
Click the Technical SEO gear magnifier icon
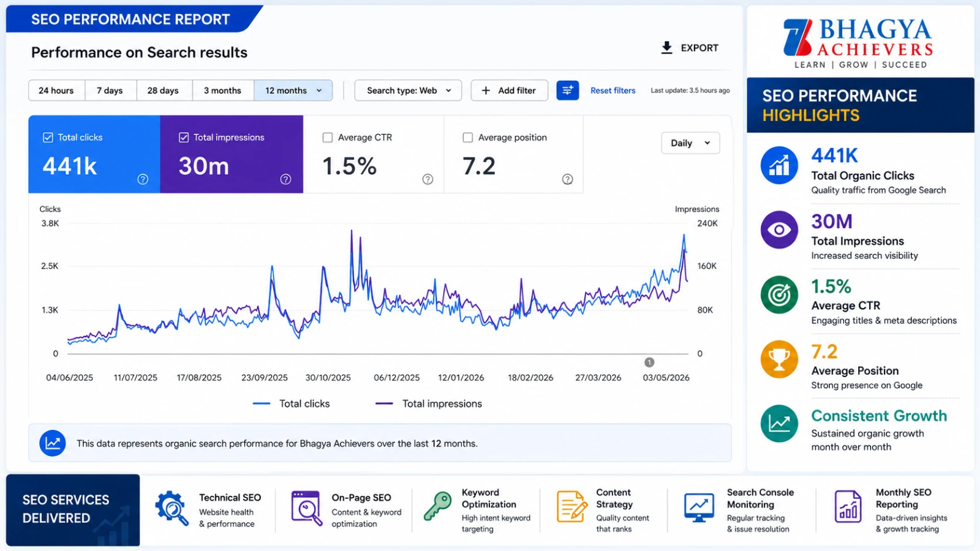(172, 509)
